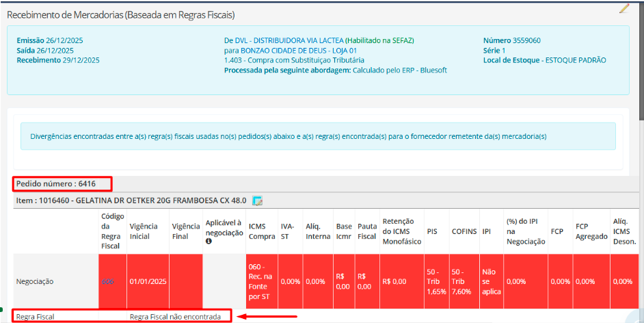Select the ICMS Compra column header
The image size is (644, 323).
(x=261, y=231)
